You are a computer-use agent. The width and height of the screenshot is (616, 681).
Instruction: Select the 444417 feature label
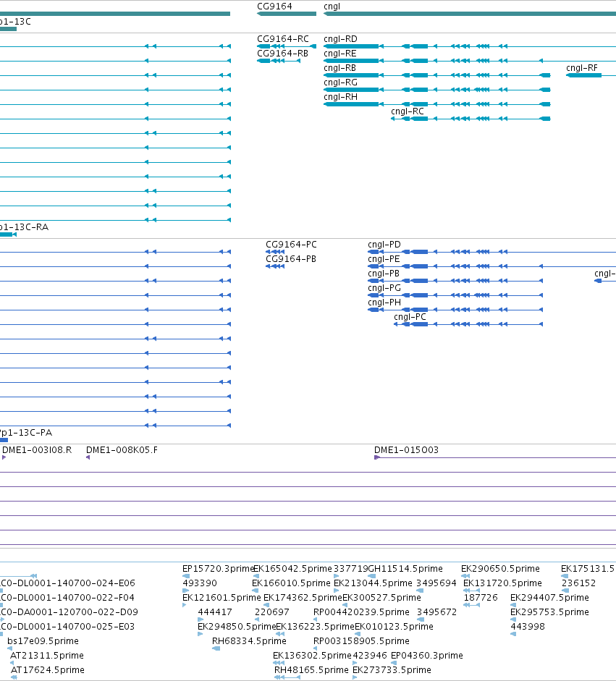tap(215, 612)
